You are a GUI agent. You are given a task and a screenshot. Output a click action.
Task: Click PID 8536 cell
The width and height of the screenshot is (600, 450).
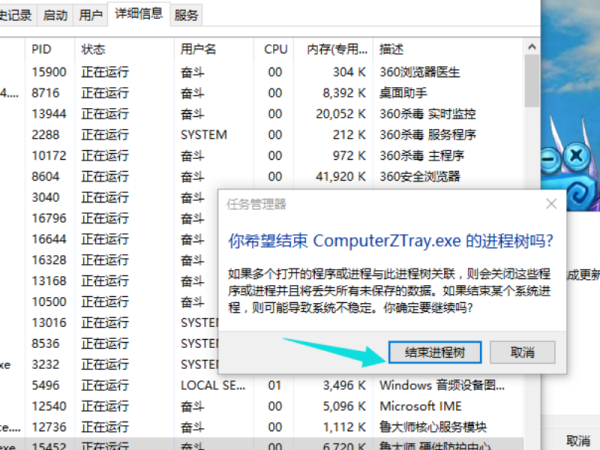(x=46, y=344)
